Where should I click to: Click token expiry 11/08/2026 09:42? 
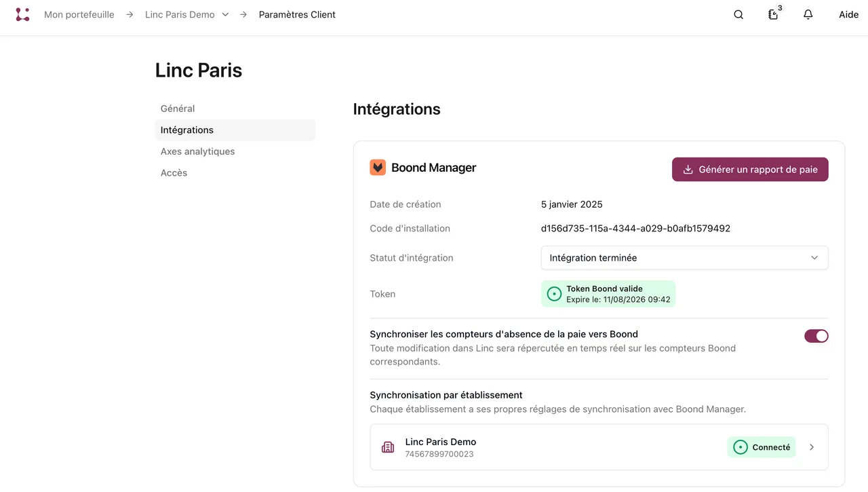tap(637, 299)
